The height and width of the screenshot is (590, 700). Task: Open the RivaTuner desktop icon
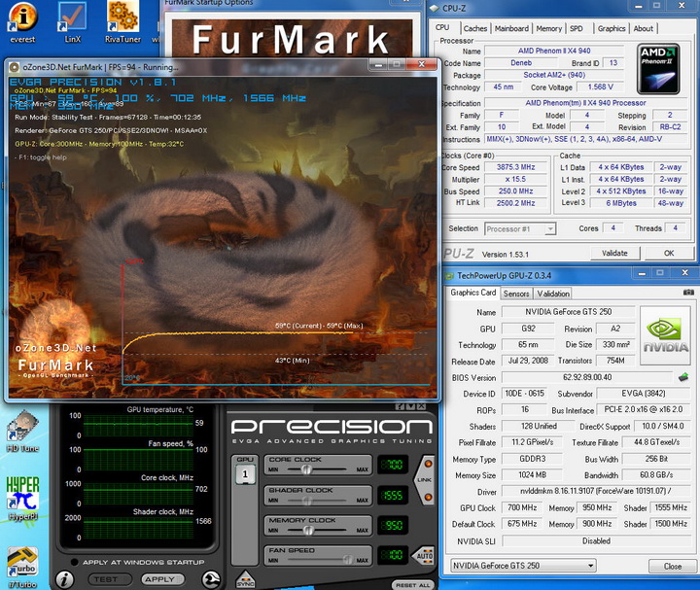tap(122, 22)
